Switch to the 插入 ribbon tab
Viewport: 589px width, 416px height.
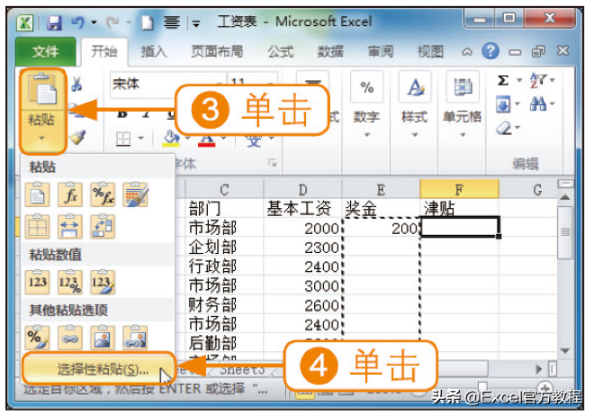tap(153, 51)
